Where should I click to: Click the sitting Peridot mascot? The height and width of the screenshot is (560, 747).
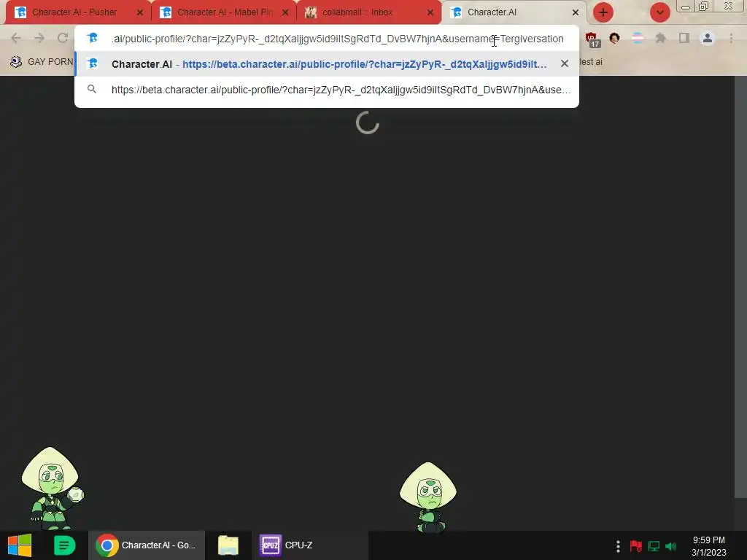[x=428, y=497]
